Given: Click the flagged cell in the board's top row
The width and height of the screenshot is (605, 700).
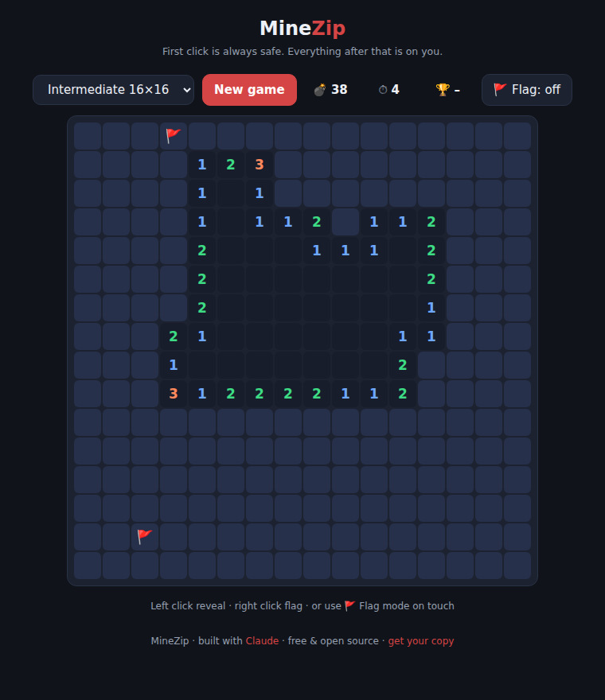Looking at the screenshot, I should (174, 136).
